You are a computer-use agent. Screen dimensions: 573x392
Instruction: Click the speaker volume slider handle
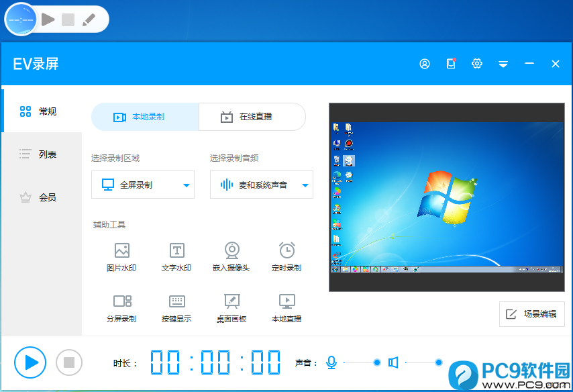point(439,362)
